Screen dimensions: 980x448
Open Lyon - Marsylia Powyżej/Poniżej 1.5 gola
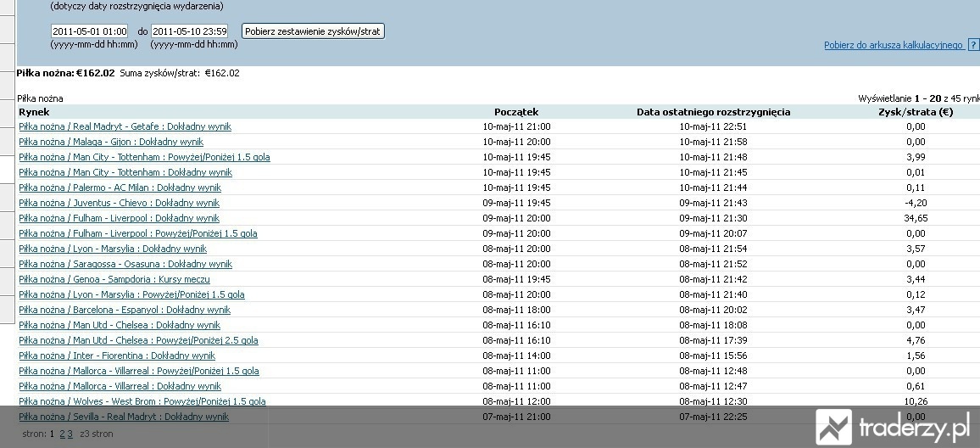coord(131,294)
